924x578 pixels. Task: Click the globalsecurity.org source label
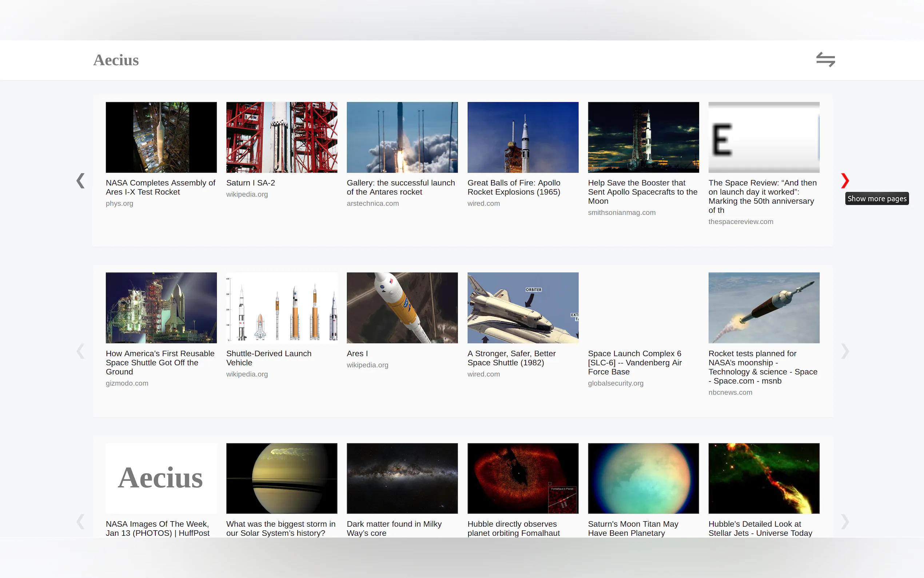tap(616, 383)
